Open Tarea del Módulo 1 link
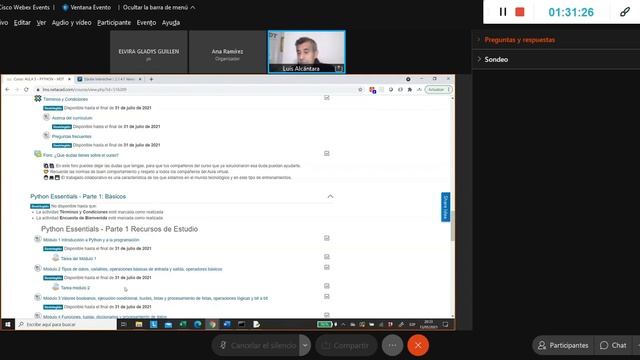Image resolution: width=640 pixels, height=360 pixels. 78,258
